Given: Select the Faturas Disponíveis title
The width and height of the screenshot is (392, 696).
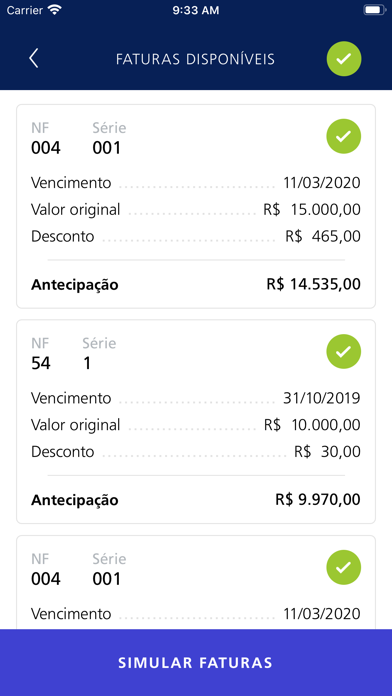Looking at the screenshot, I should [x=195, y=59].
